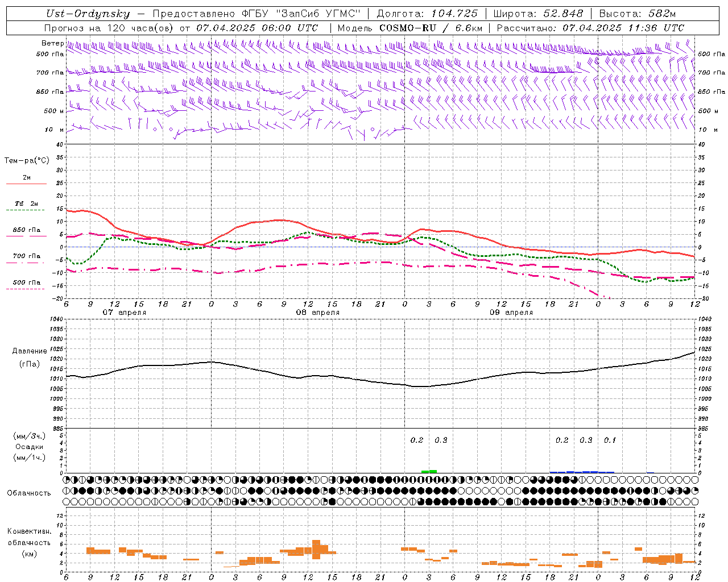The width and height of the screenshot is (728, 582).
Task: Click the (мм/1ч.) precipitation unit label
Action: (29, 458)
